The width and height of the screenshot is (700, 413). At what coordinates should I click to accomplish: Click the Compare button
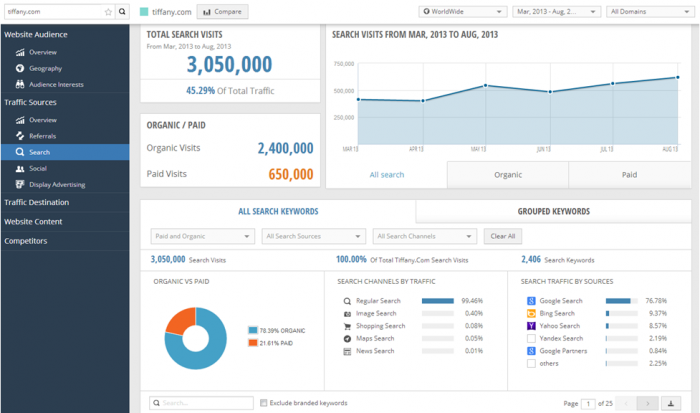[x=222, y=12]
